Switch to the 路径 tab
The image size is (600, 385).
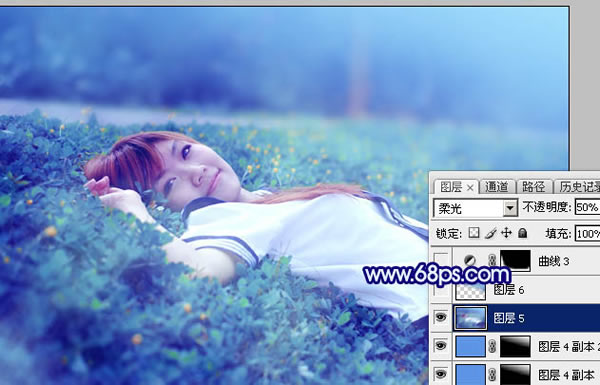[x=534, y=187]
